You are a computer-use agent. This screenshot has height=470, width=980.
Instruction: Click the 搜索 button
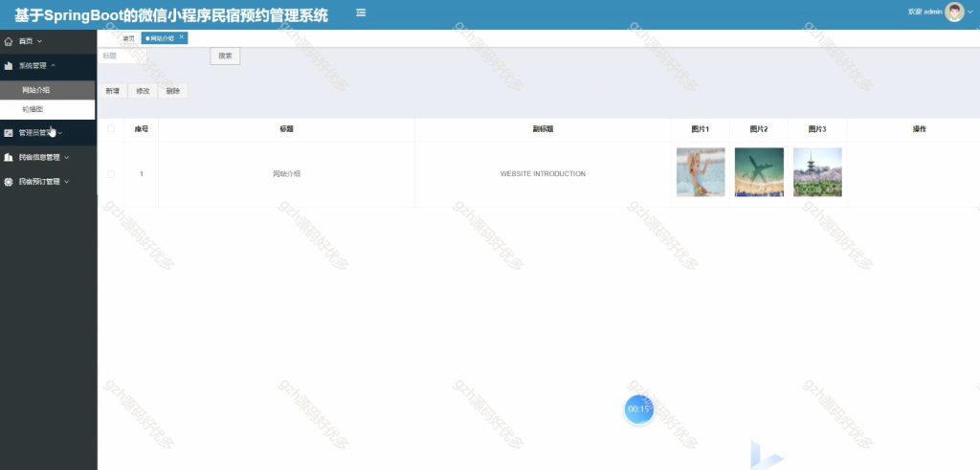click(x=225, y=56)
